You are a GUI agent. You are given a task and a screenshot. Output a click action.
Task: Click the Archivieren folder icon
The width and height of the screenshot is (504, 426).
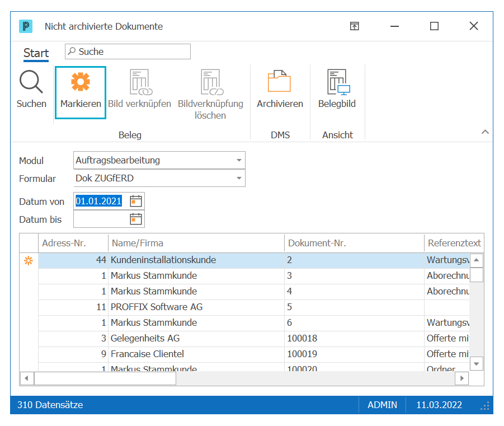tap(279, 81)
